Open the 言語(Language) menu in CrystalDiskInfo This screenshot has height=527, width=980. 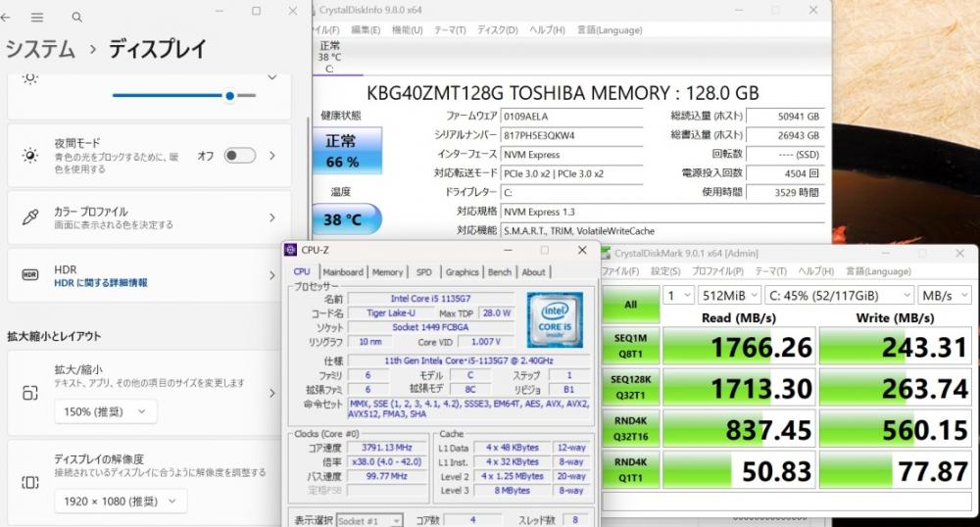click(x=610, y=30)
